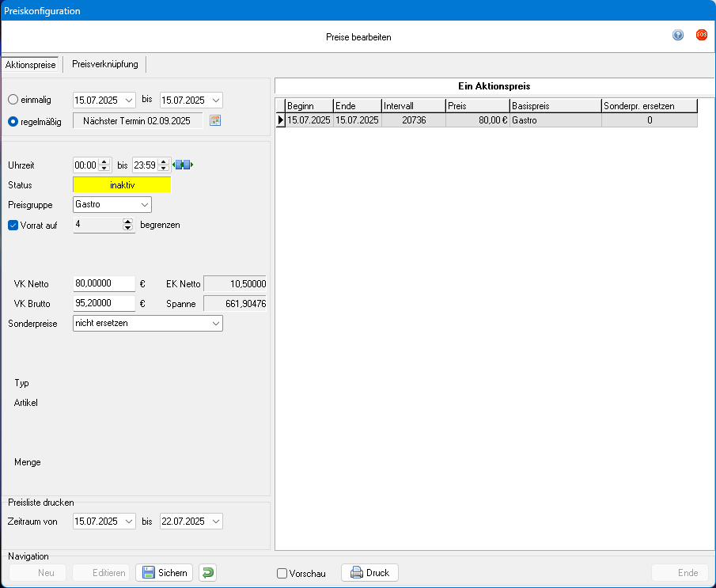
Task: Open the help icon at top right
Action: (678, 35)
